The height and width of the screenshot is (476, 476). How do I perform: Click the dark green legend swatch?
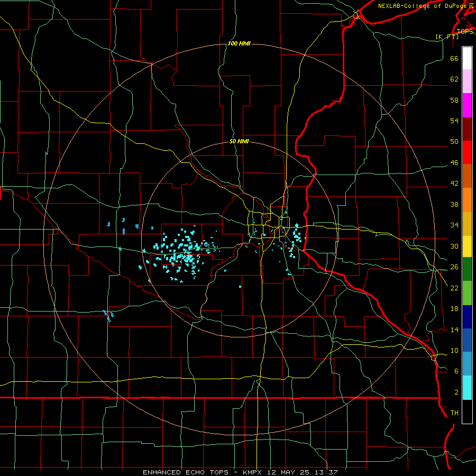coord(467,269)
